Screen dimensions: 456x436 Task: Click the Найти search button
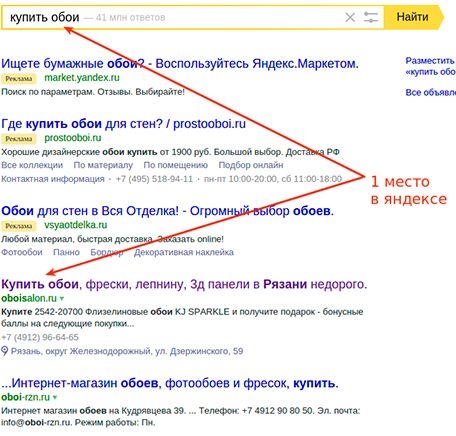point(413,17)
